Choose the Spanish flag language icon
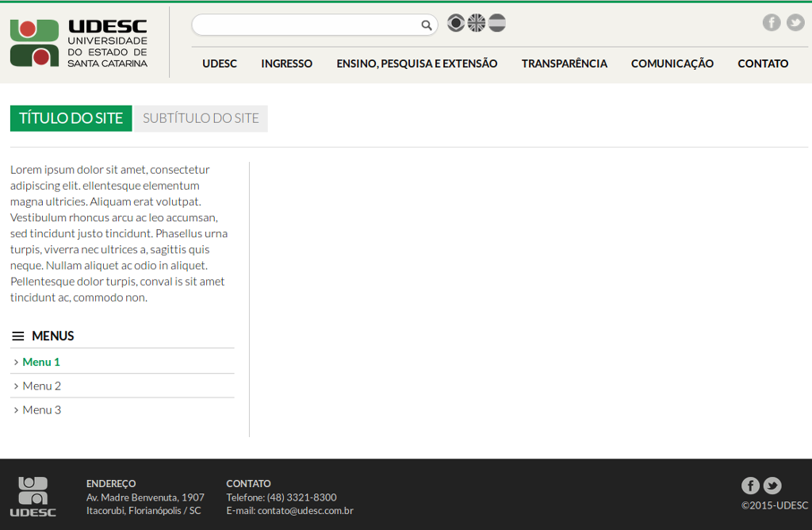812x530 pixels. pyautogui.click(x=497, y=23)
